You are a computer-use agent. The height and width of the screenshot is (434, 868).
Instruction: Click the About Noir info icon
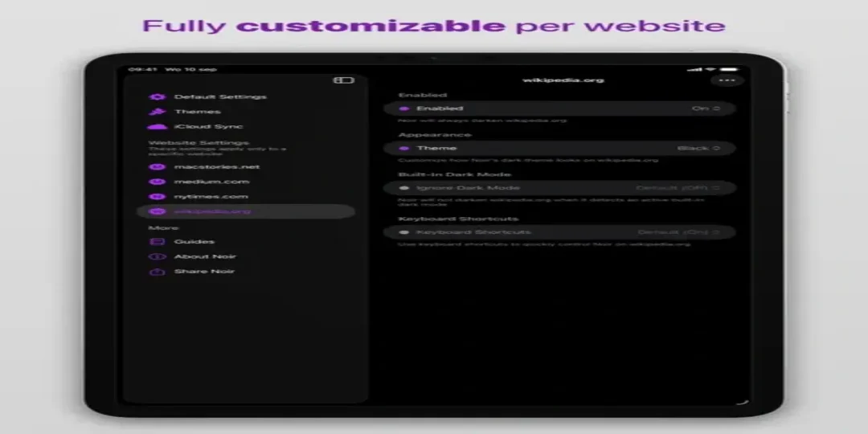pos(158,257)
